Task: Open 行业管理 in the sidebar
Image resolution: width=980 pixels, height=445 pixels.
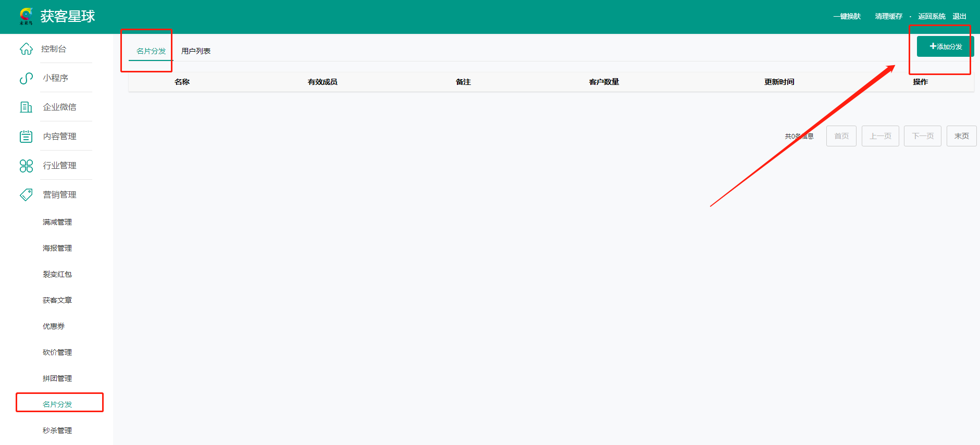Action: pos(59,166)
